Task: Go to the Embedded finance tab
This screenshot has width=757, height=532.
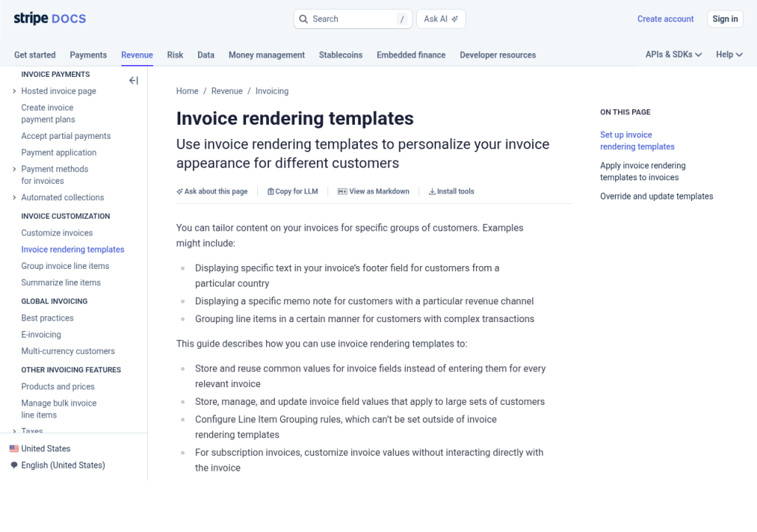Action: [411, 55]
